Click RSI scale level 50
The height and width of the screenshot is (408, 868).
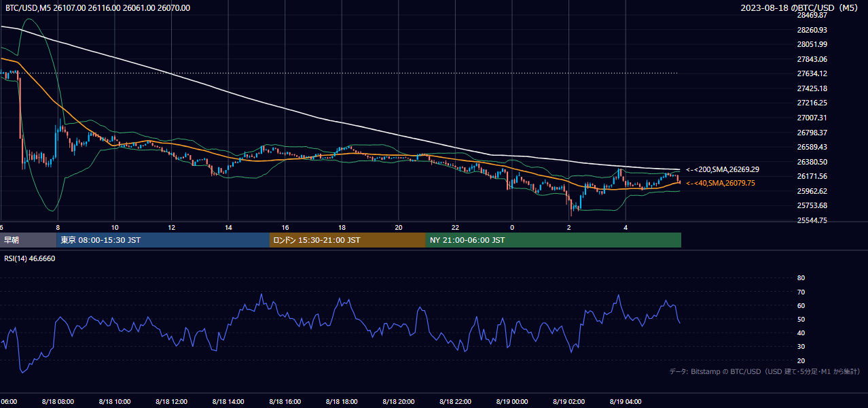pyautogui.click(x=801, y=319)
